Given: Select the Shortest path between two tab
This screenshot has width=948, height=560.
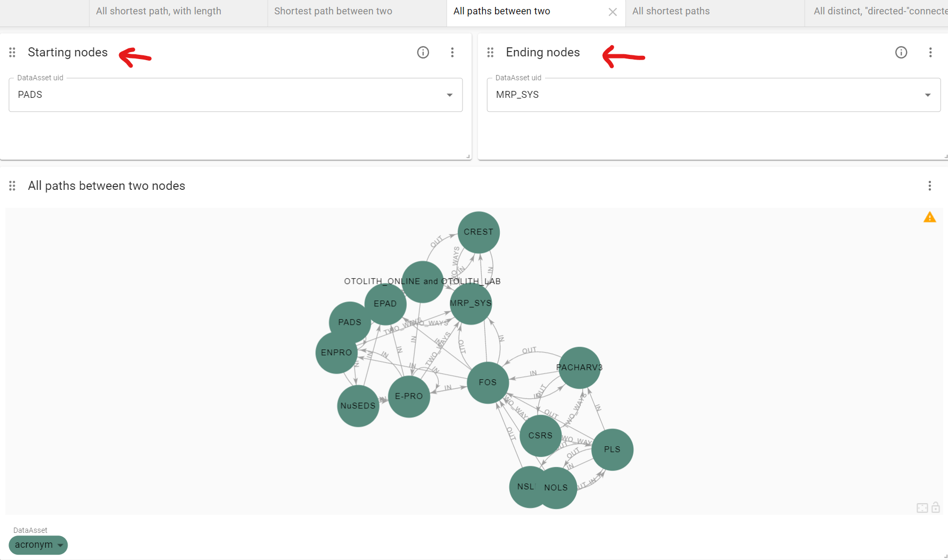Looking at the screenshot, I should pos(333,11).
